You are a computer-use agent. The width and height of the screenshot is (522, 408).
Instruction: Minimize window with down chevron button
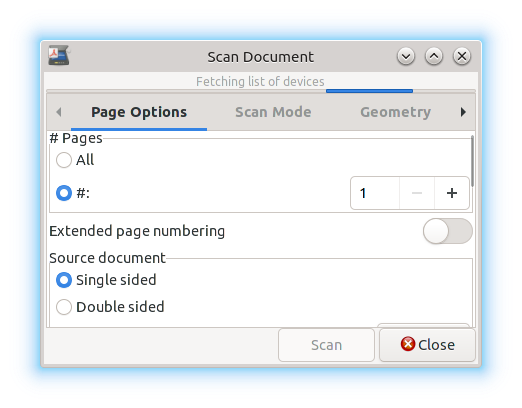(406, 56)
